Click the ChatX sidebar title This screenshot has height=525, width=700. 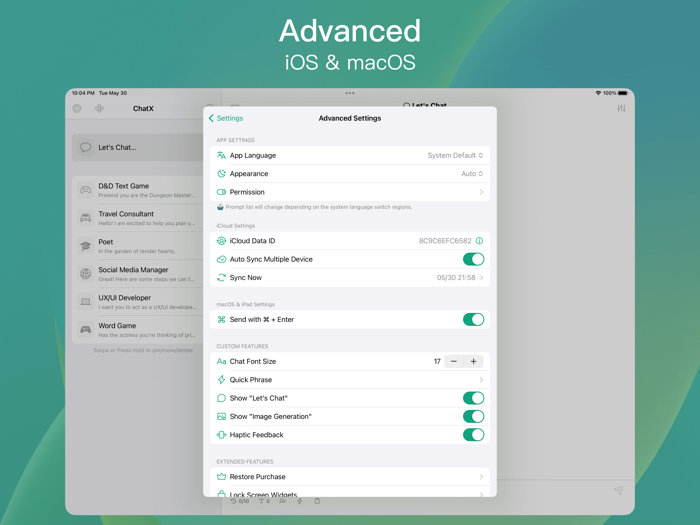click(x=143, y=108)
